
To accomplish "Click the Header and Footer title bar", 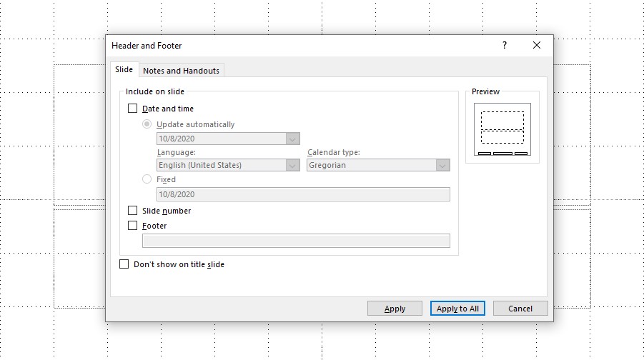I will click(x=286, y=46).
